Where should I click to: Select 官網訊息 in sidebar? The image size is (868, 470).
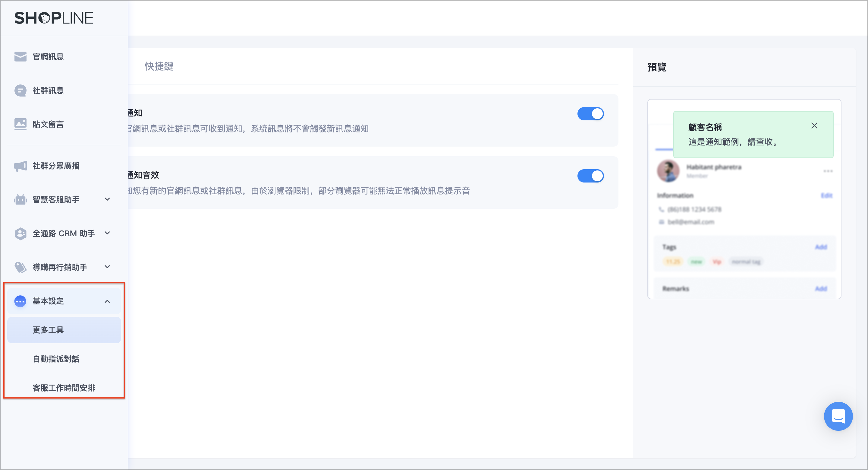64,57
